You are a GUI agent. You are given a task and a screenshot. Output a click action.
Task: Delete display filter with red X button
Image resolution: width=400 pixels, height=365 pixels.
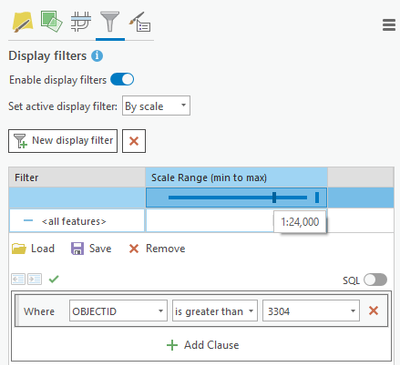pyautogui.click(x=134, y=141)
